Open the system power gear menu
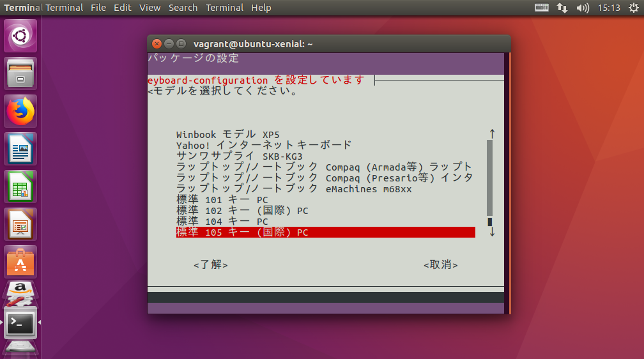Screen dimensions: 644x359 633,8
